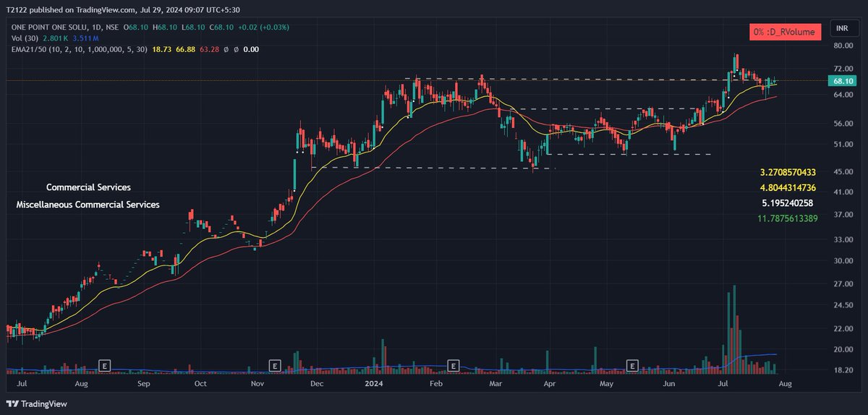Click the white value 5.195240258
This screenshot has width=868, height=415.
(788, 203)
